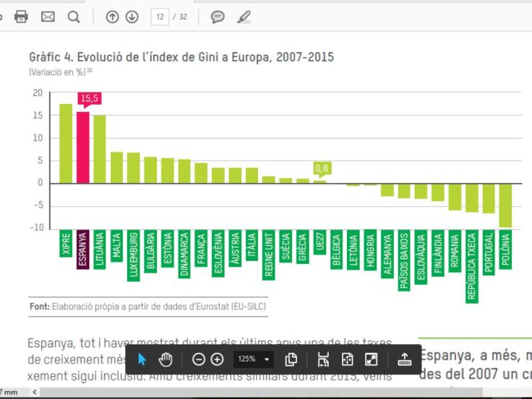
Task: Fit one full page to window
Action: pyautogui.click(x=347, y=359)
